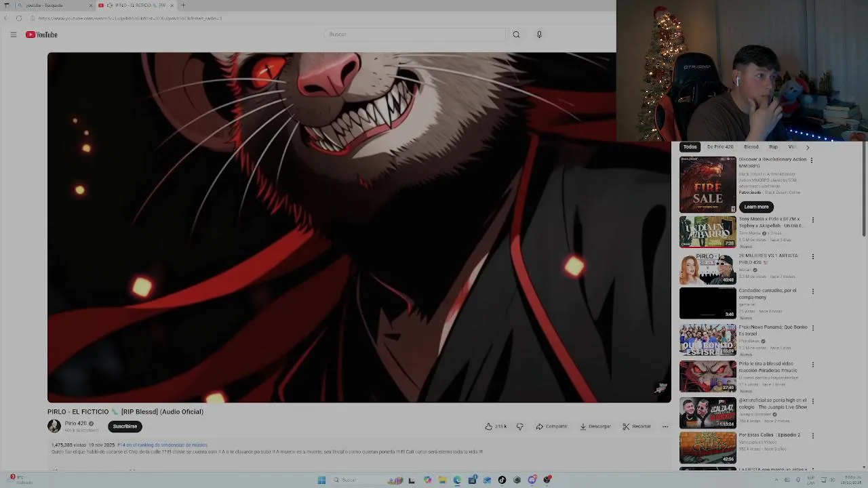The image size is (868, 488).
Task: Open the Pirlo 420 channel avatar
Action: click(54, 426)
